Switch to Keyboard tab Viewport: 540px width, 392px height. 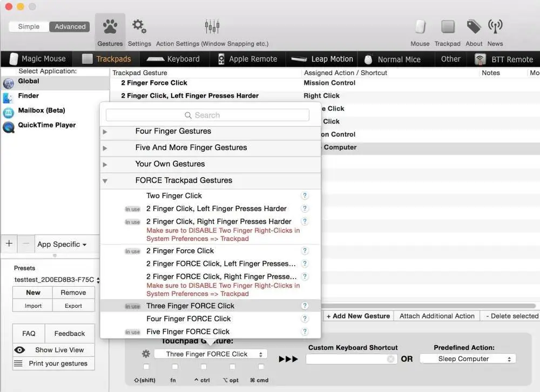click(174, 59)
